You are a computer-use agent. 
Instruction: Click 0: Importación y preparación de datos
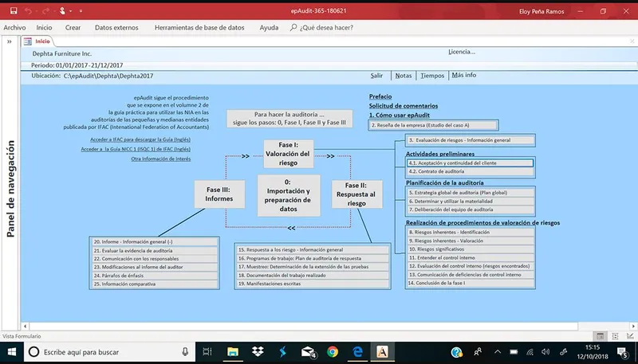point(289,195)
